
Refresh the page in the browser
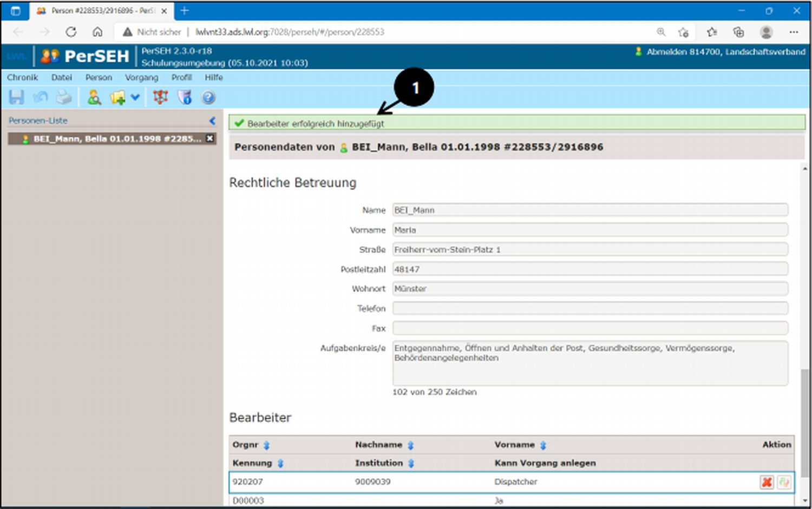tap(71, 32)
